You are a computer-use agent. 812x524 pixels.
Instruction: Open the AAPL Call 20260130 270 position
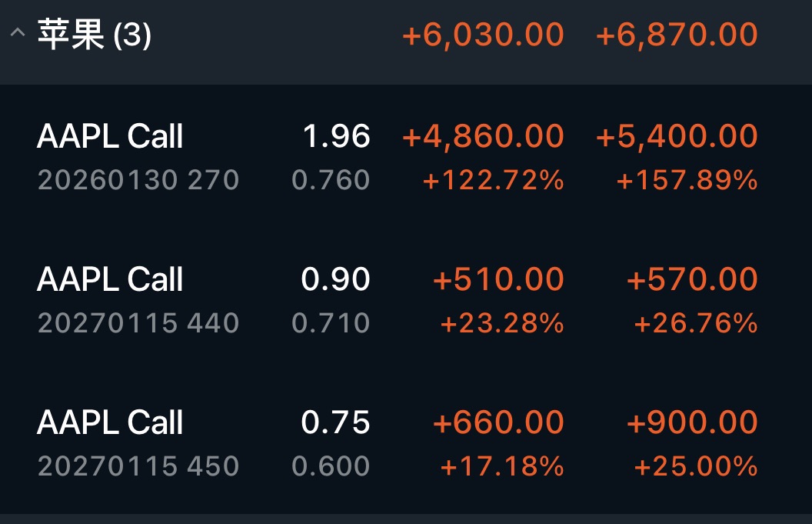coord(110,137)
